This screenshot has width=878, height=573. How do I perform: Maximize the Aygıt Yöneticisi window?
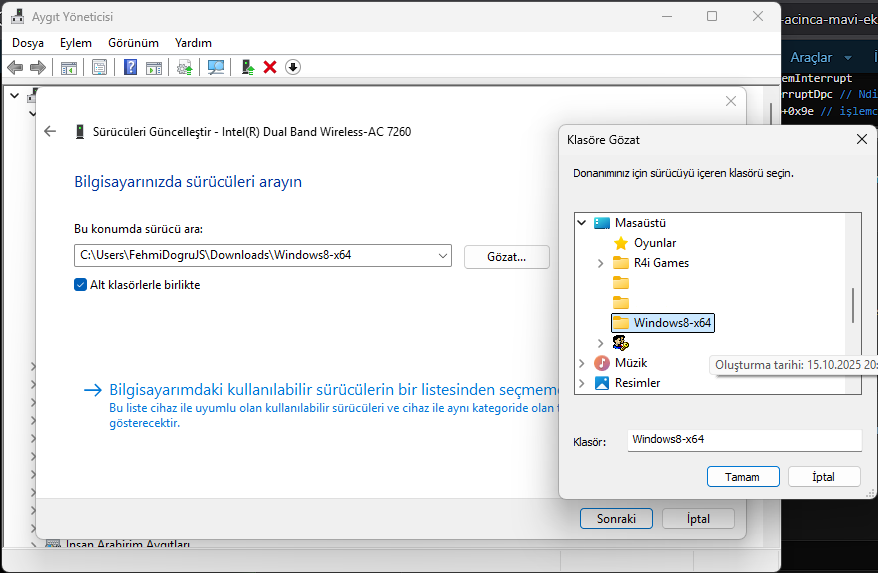[712, 16]
